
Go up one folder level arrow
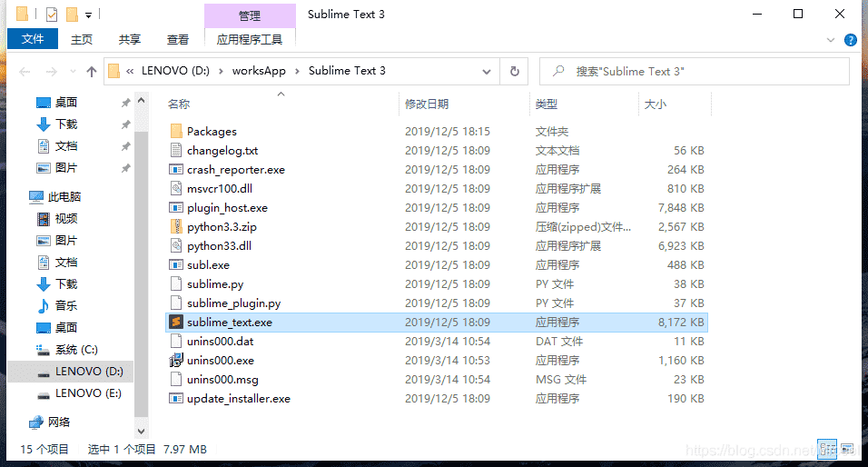(92, 72)
